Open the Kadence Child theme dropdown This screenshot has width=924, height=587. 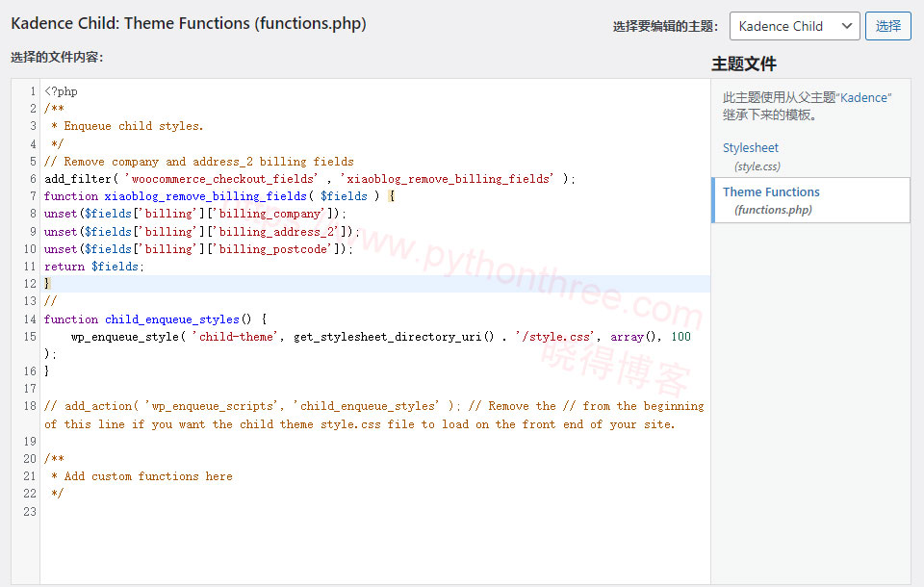pyautogui.click(x=794, y=26)
